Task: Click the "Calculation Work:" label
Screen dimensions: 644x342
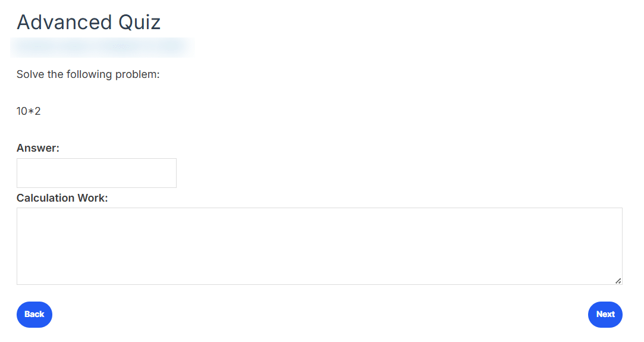Action: [x=62, y=198]
